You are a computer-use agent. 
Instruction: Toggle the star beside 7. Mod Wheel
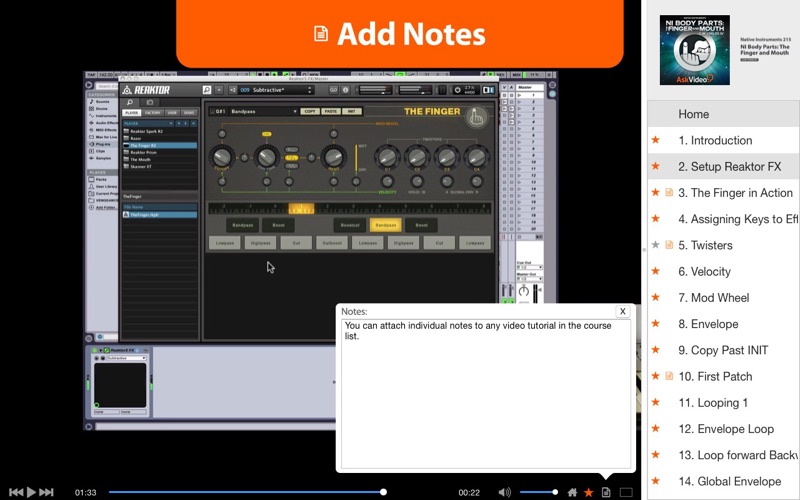point(656,297)
